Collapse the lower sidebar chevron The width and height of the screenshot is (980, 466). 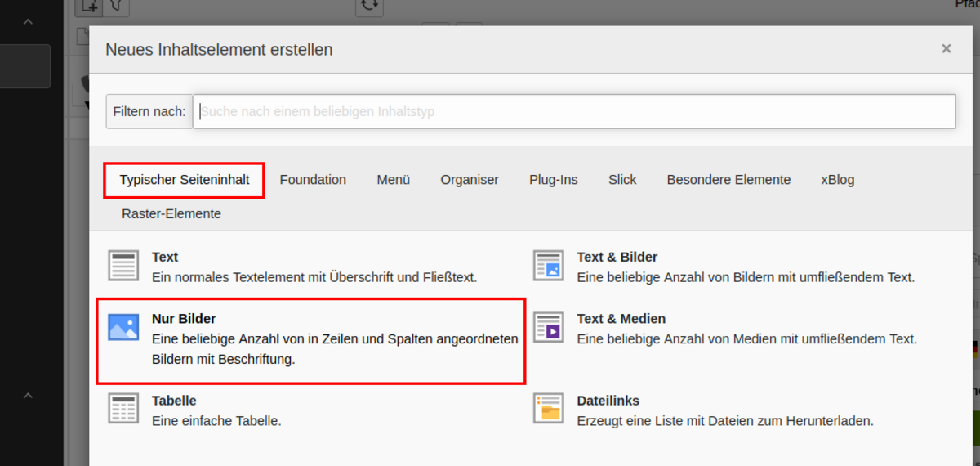[x=28, y=396]
